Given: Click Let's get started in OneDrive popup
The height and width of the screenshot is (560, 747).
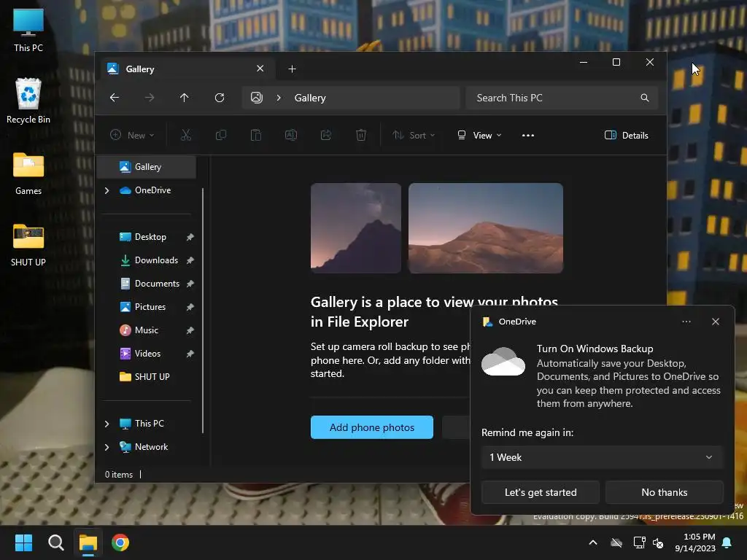Looking at the screenshot, I should (x=541, y=492).
